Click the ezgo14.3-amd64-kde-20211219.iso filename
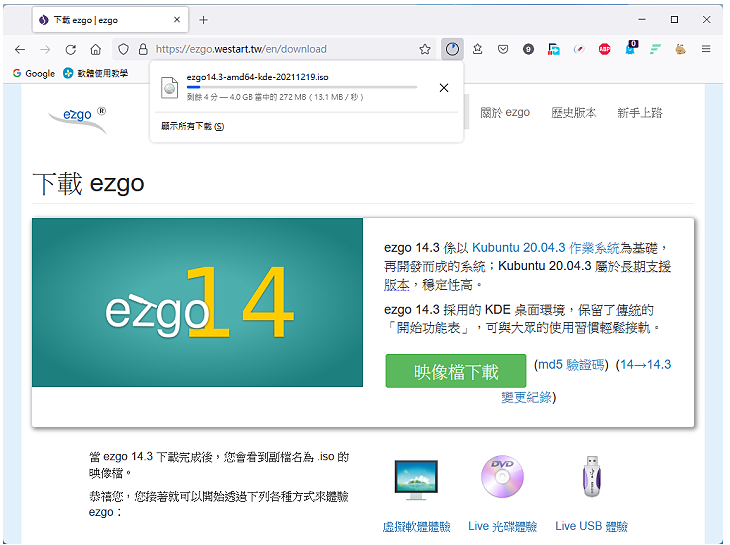The image size is (730, 545). (x=257, y=77)
